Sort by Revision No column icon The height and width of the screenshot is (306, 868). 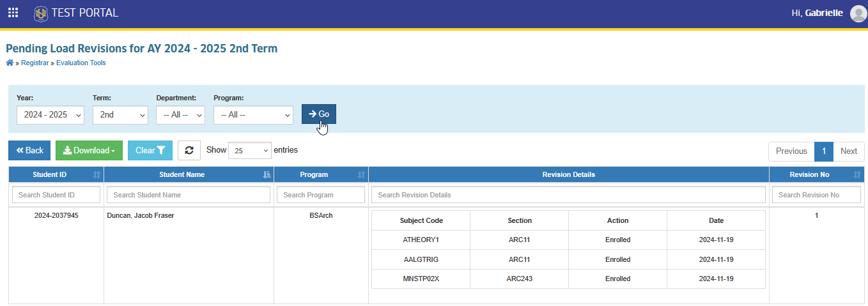(857, 174)
